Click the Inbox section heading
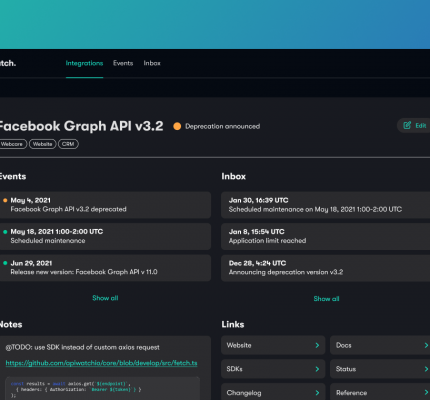This screenshot has height=400, width=430. click(234, 176)
